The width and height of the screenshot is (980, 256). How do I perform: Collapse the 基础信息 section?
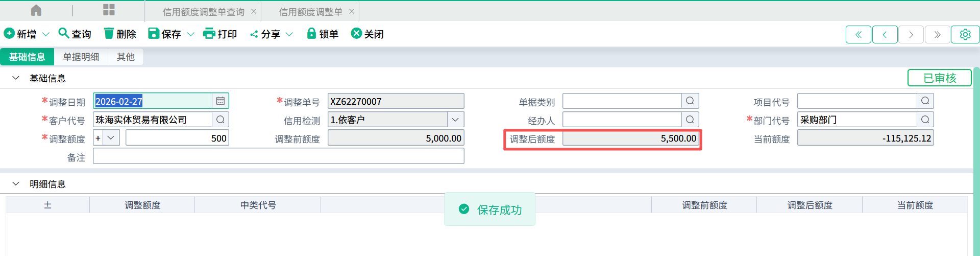[16, 78]
